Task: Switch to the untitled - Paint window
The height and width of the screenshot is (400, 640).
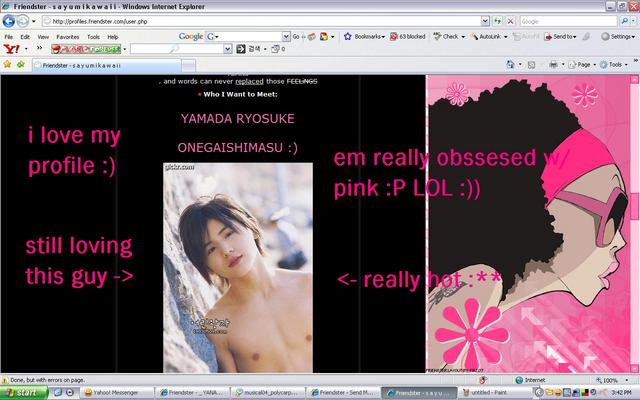Action: [x=495, y=393]
